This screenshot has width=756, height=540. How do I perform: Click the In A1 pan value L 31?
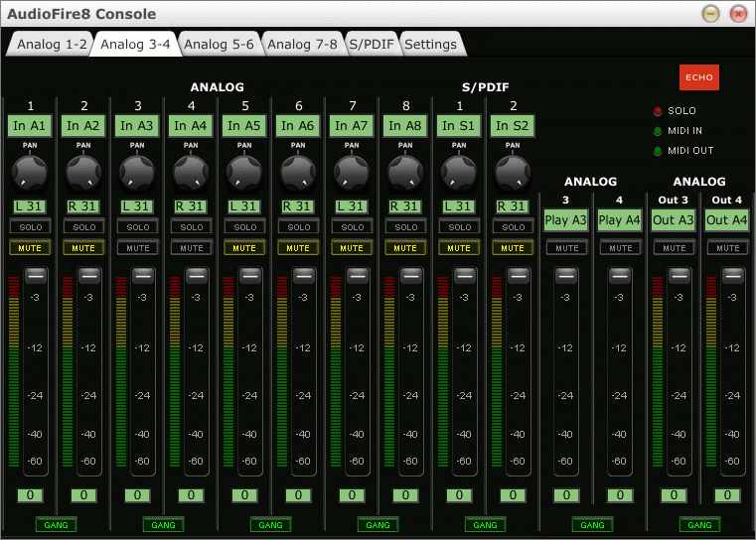pos(30,206)
